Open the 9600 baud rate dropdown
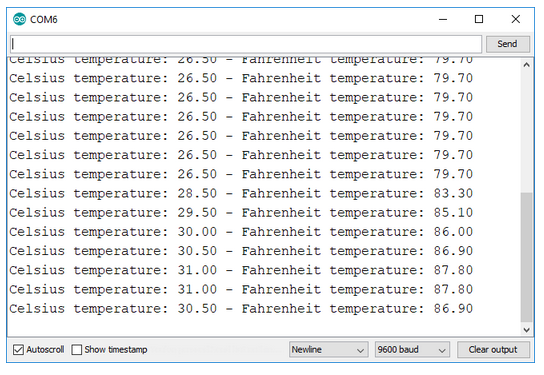 pos(412,349)
